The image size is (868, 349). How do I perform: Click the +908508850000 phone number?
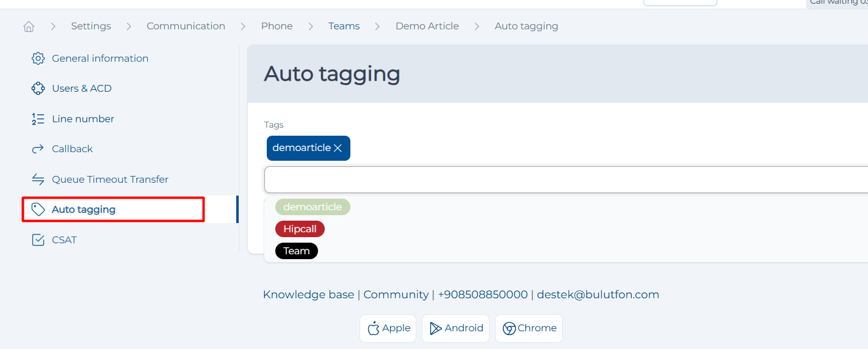(x=483, y=295)
